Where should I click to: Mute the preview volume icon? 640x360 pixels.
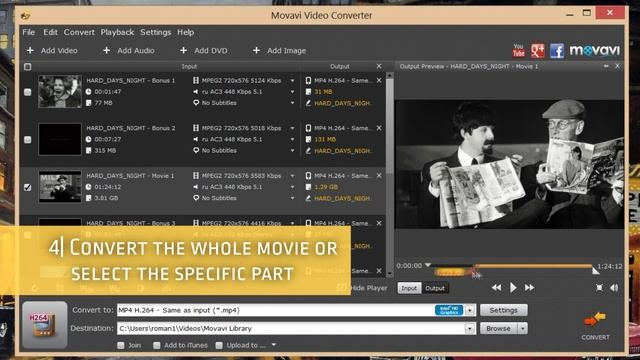pyautogui.click(x=614, y=288)
